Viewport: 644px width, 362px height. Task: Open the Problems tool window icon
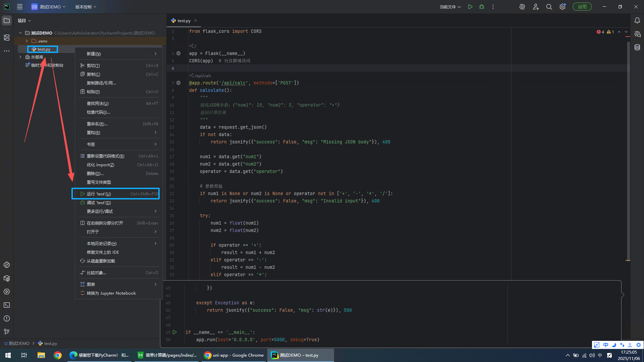point(7,318)
